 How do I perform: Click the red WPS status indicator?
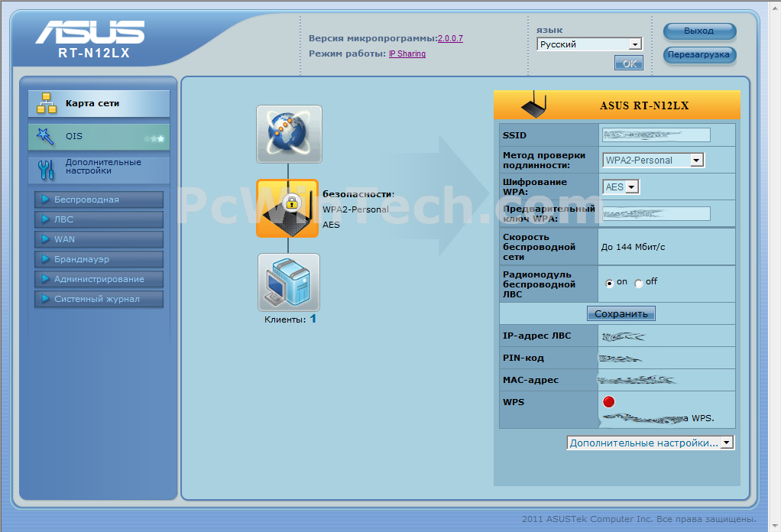click(608, 402)
